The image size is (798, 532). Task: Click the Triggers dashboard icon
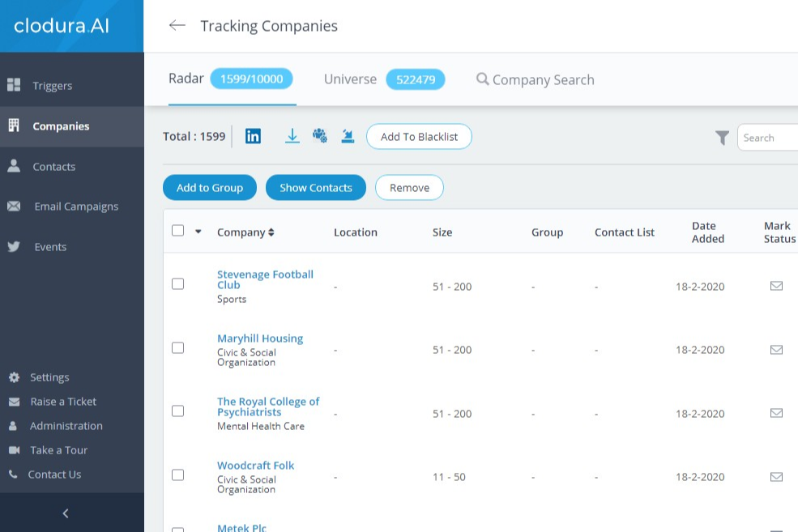coord(14,85)
